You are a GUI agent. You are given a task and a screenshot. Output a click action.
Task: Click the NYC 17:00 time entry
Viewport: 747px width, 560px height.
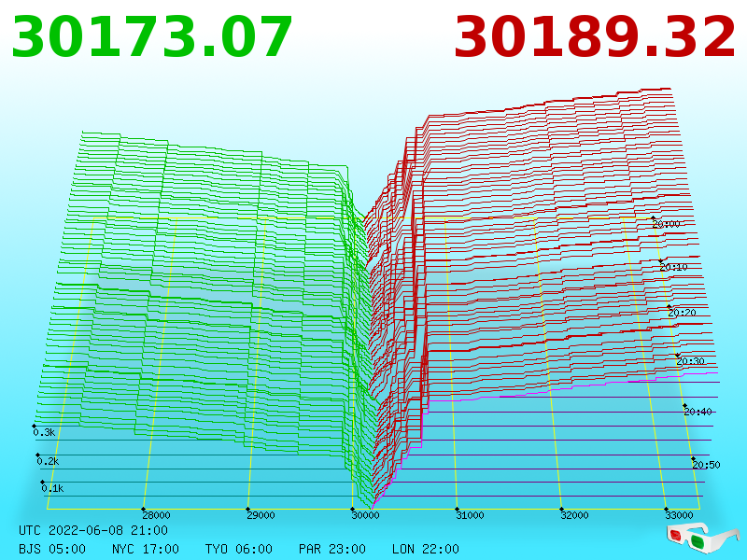coord(146,549)
